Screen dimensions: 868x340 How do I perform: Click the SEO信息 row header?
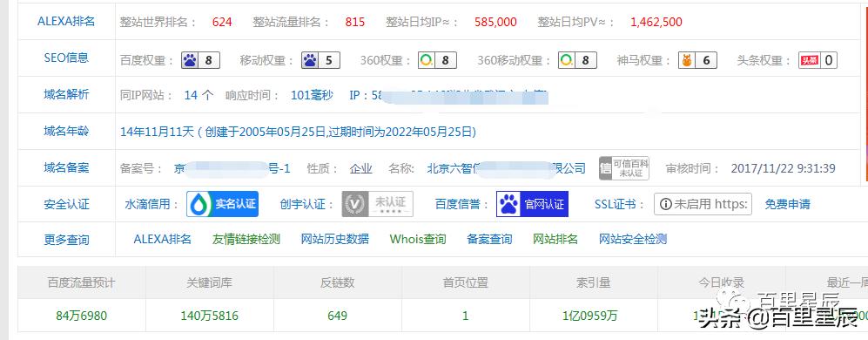66,58
